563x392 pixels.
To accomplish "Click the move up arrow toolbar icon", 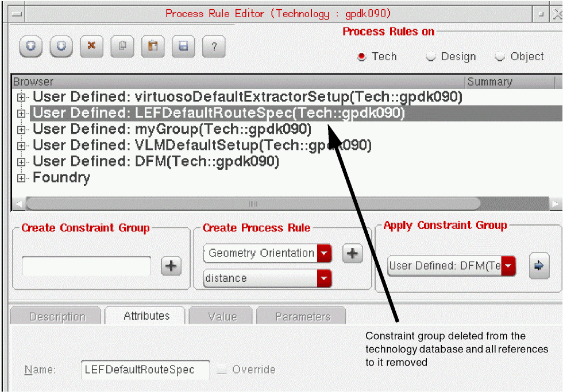I will click(x=31, y=46).
